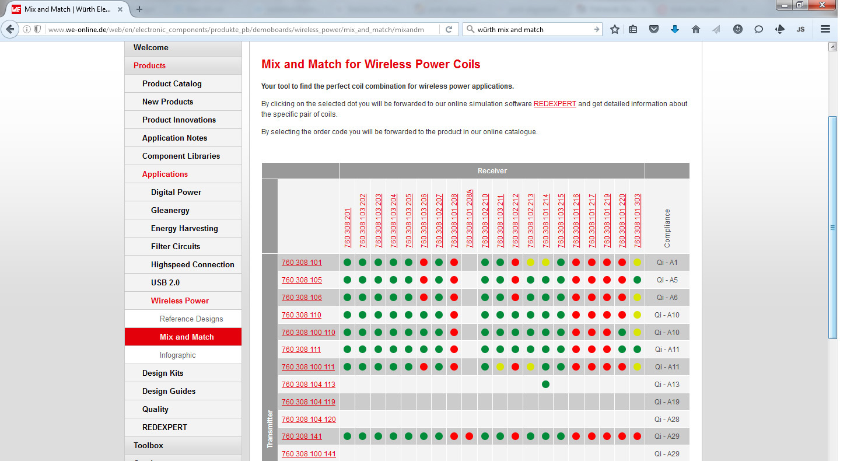Image resolution: width=868 pixels, height=461 pixels.
Task: Click first green dot in 760 308 105 row
Action: click(348, 280)
